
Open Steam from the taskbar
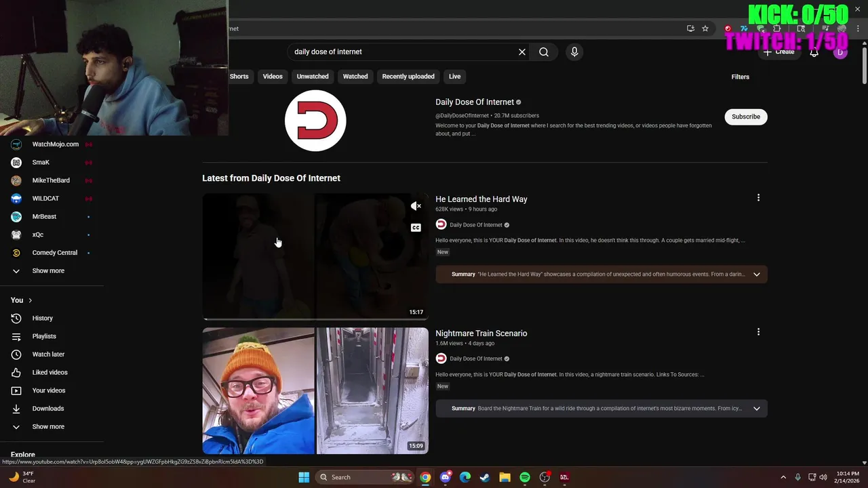[x=485, y=477]
